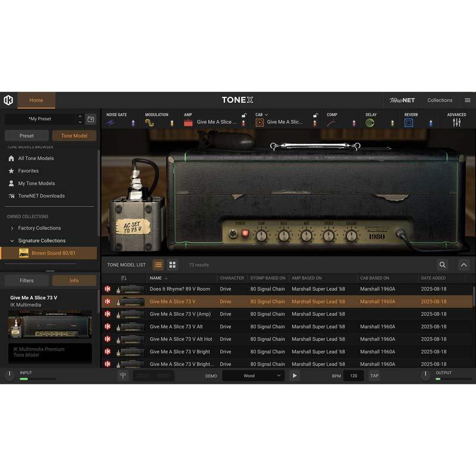Viewport: 476px width, 476px height.
Task: Click the Reverb effect icon
Action: click(x=409, y=123)
